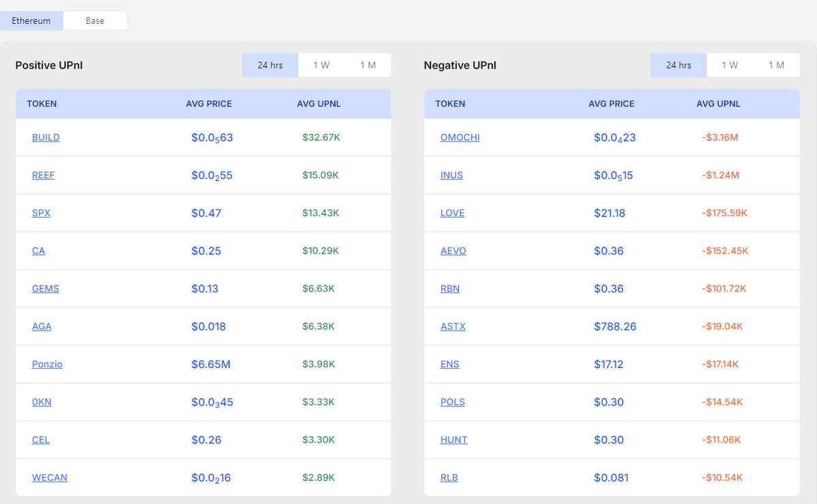Click the $0.081 average price for RLB
The image size is (817, 504).
[611, 477]
